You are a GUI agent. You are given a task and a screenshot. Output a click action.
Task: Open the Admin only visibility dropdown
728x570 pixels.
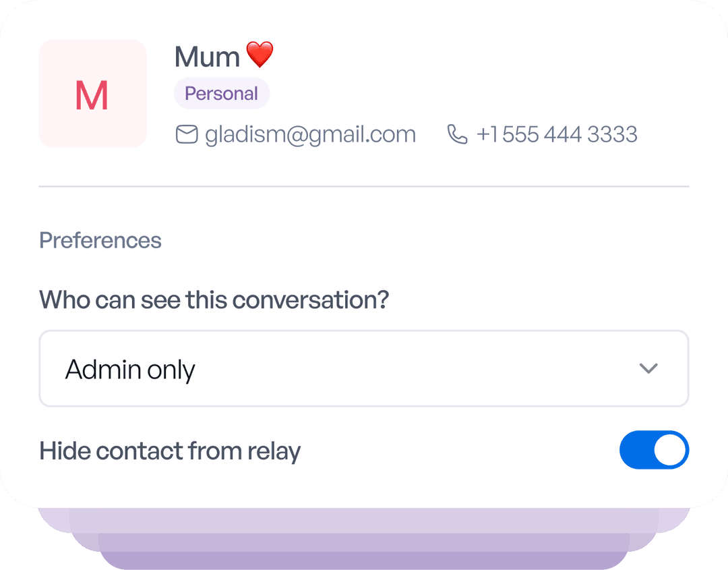click(364, 369)
